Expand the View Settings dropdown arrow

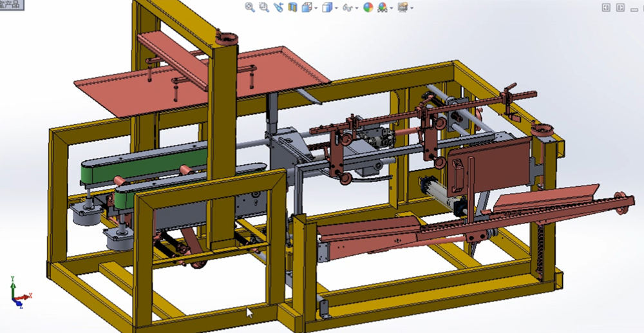click(x=412, y=8)
